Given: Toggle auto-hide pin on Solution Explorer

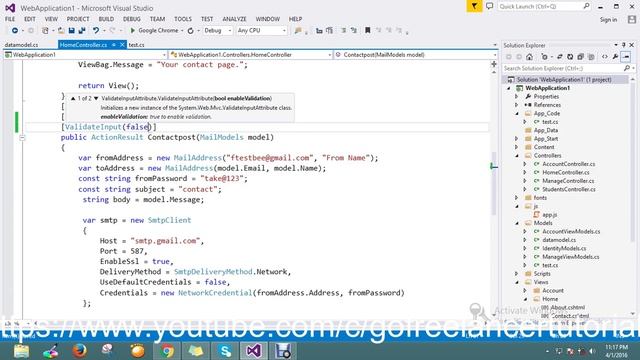Looking at the screenshot, I should click(x=624, y=45).
